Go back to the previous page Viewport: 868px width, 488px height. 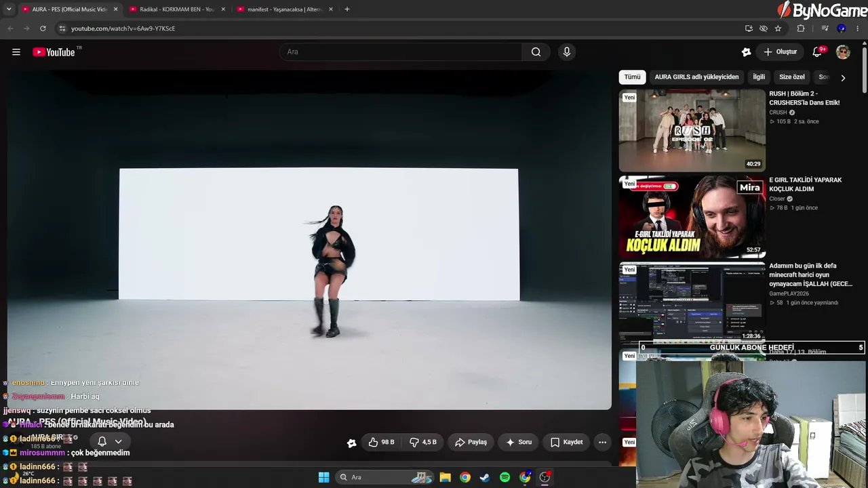pos(10,28)
